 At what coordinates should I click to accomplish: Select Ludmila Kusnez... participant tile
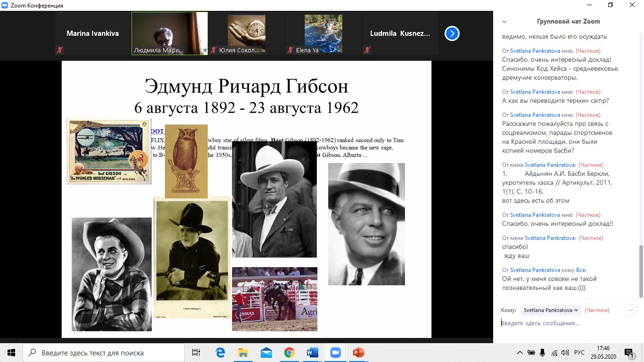click(400, 33)
